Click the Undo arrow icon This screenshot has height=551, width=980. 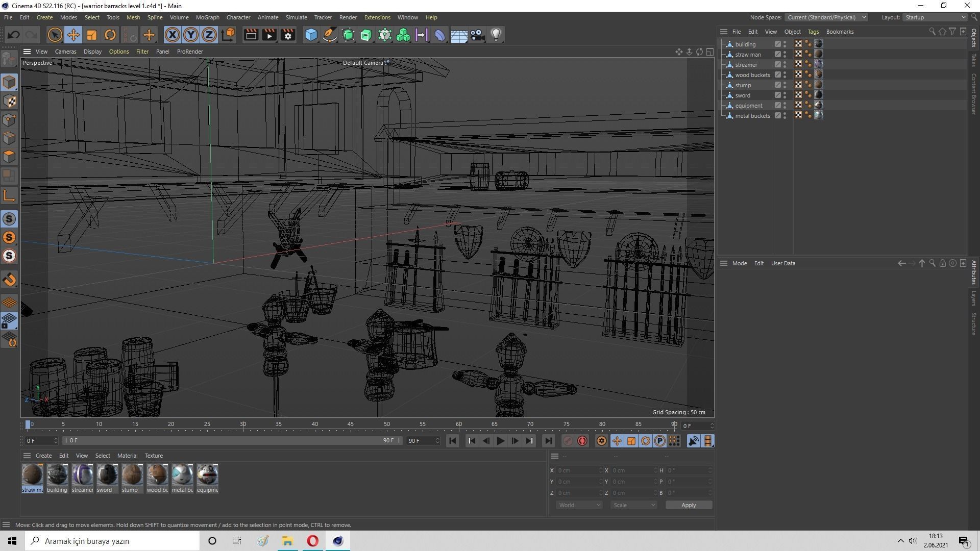14,35
